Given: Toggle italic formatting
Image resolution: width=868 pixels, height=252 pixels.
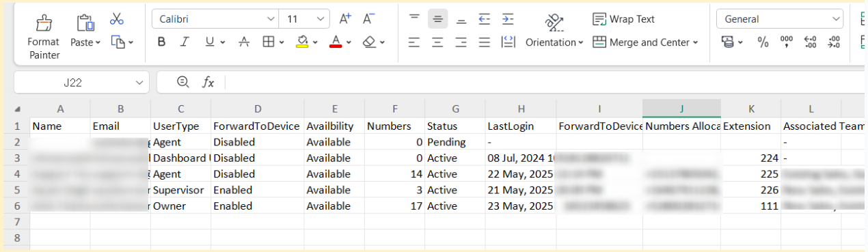Looking at the screenshot, I should coord(184,42).
